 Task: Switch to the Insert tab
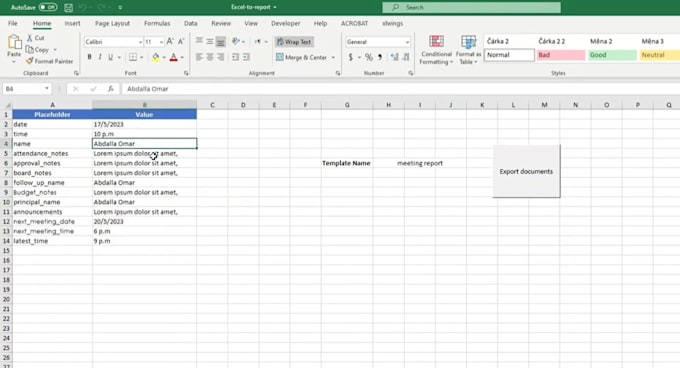pos(72,23)
